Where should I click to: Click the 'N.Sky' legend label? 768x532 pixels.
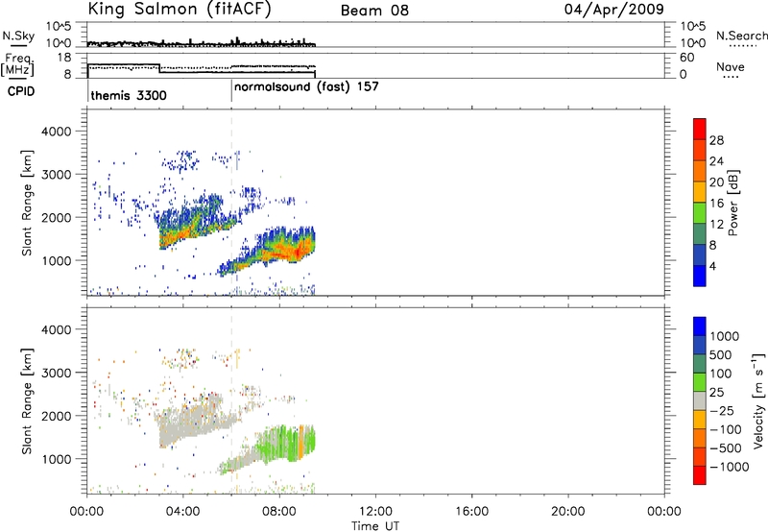pyautogui.click(x=18, y=36)
